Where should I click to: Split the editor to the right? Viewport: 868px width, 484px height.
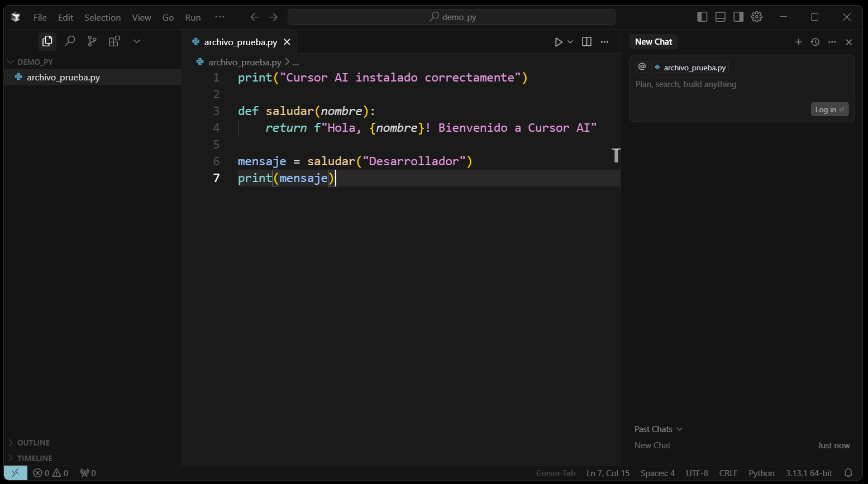(586, 42)
